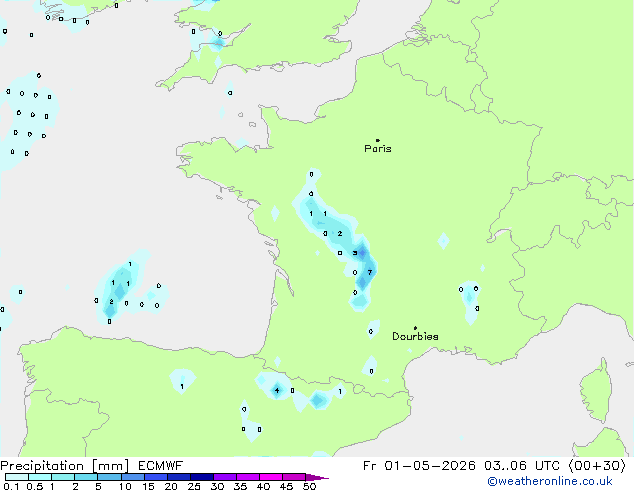The image size is (634, 490).
Task: Click the legend scale label "0.1"
Action: coord(11,486)
